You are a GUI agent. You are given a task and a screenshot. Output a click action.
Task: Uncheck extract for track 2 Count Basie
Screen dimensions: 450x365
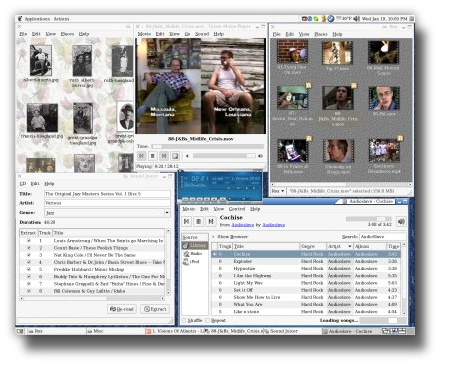29,248
